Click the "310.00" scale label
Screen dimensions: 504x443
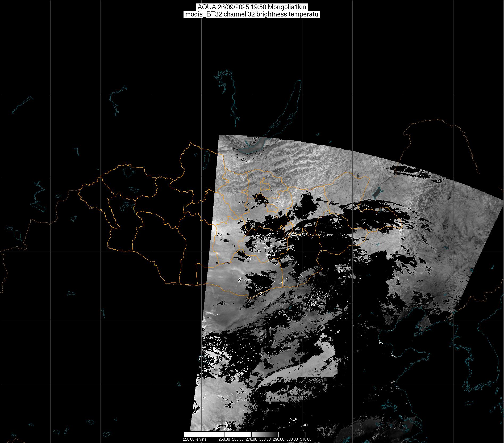(306, 439)
